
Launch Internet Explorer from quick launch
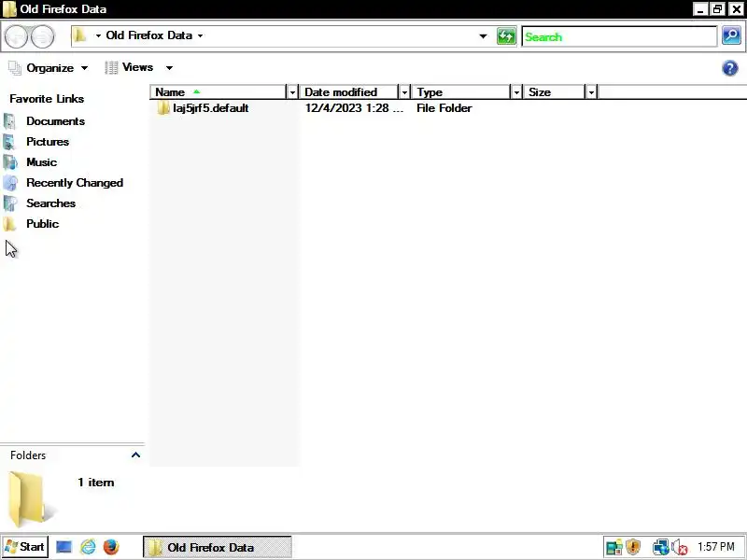point(88,547)
